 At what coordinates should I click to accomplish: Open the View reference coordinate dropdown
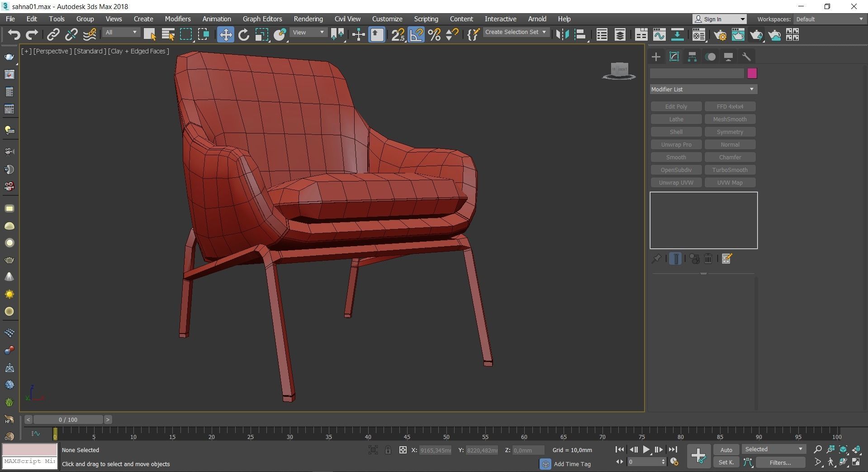(x=308, y=33)
